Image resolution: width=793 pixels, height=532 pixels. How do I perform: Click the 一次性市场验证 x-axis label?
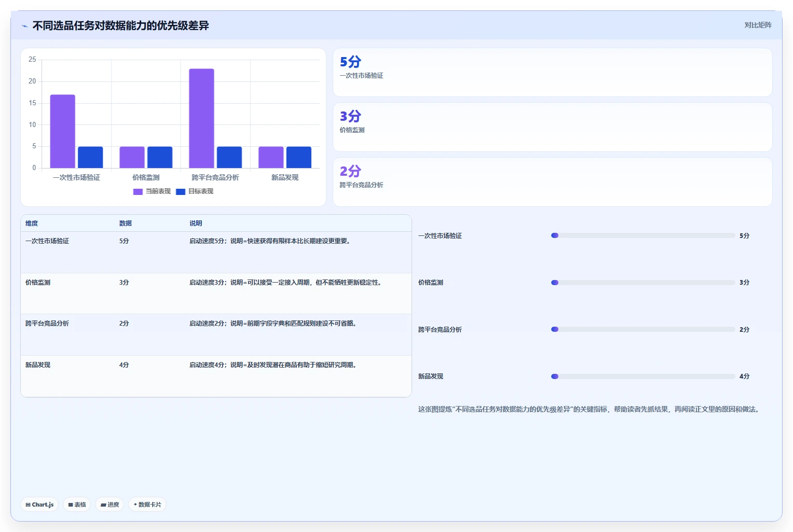76,177
